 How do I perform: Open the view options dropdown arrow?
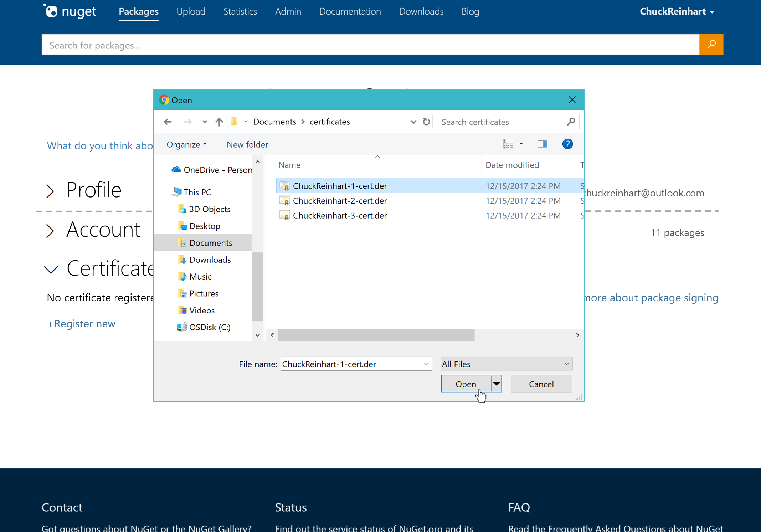tap(521, 144)
